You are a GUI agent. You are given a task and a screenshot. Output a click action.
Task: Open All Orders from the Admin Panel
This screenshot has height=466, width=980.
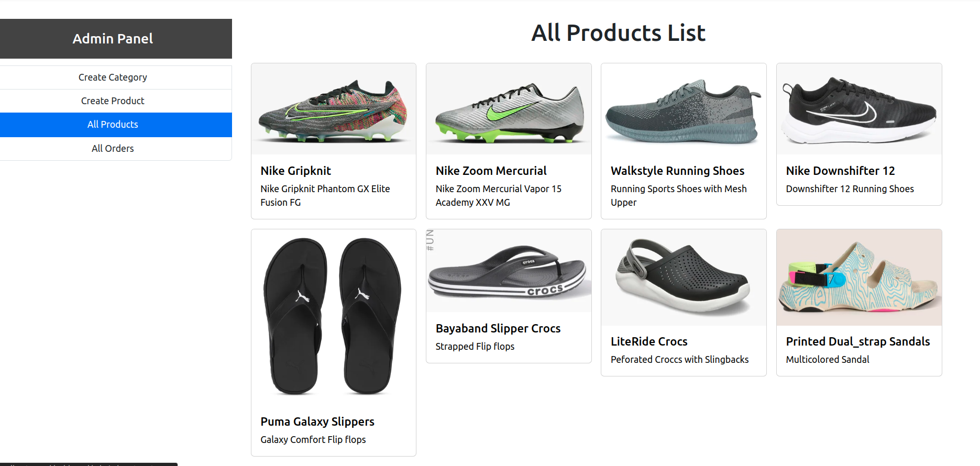[x=113, y=148]
